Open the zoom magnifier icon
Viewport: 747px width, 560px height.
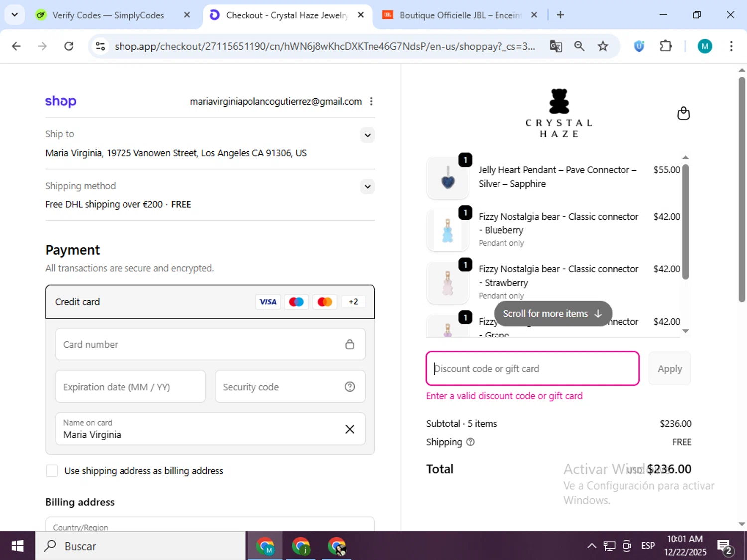579,46
